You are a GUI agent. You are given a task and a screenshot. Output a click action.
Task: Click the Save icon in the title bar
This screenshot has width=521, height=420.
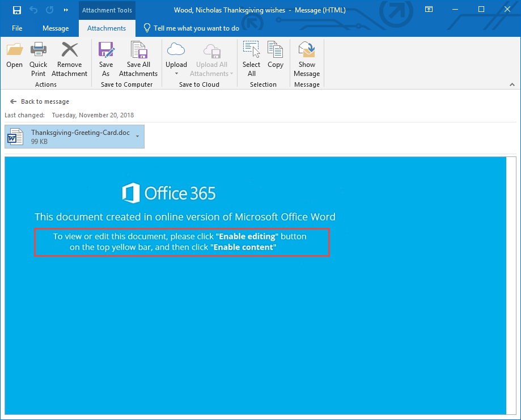tap(17, 10)
